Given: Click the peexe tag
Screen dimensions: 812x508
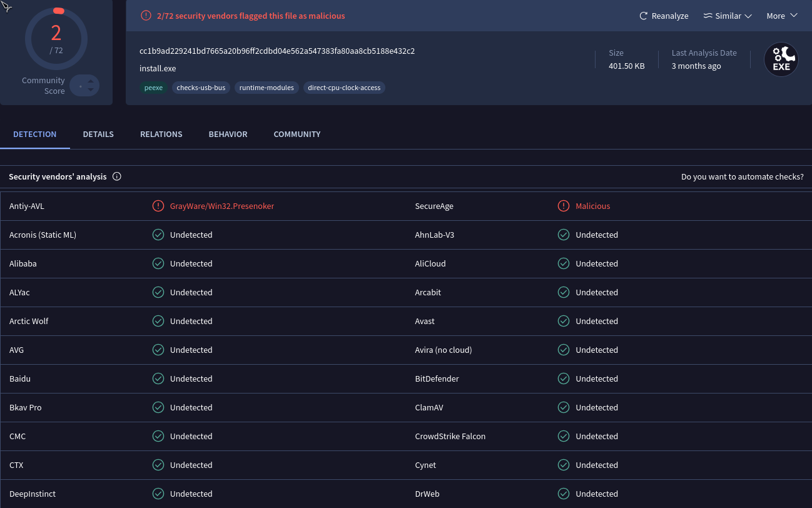Looking at the screenshot, I should click(153, 88).
